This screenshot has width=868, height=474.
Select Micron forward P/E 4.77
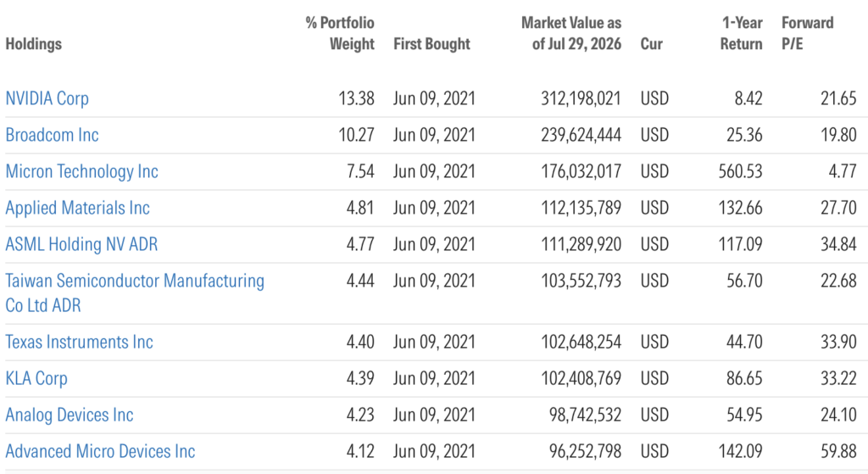click(843, 171)
